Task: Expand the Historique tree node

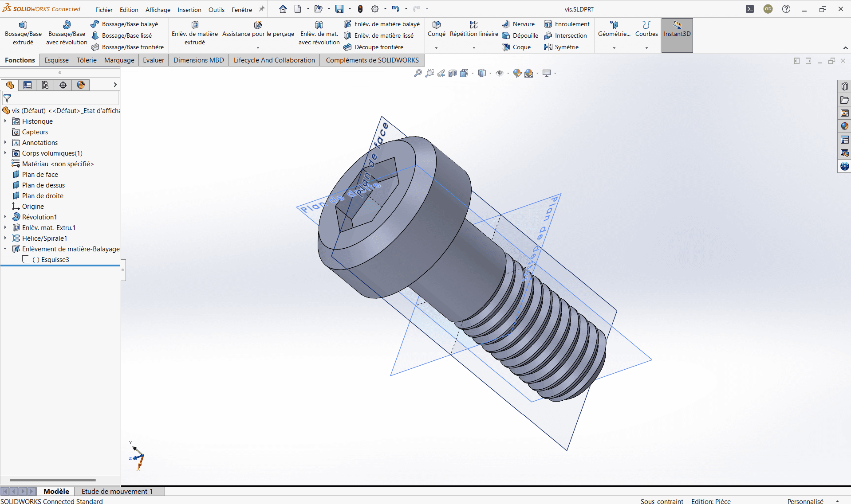Action: click(5, 121)
